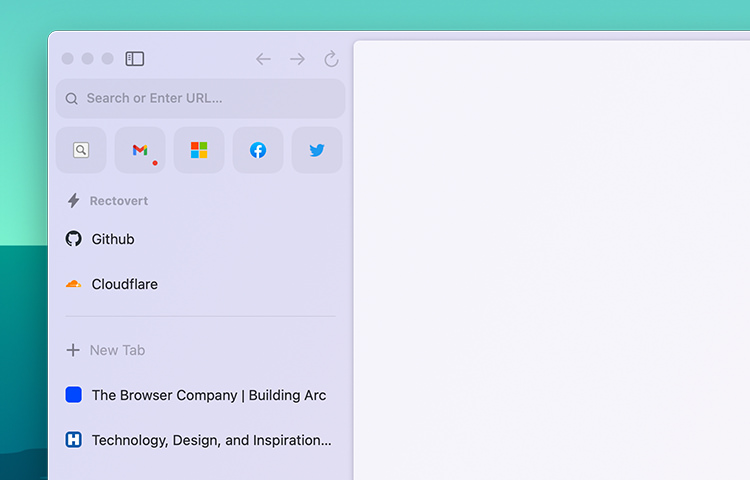
Task: Maximize the window using the third traffic light
Action: (108, 59)
